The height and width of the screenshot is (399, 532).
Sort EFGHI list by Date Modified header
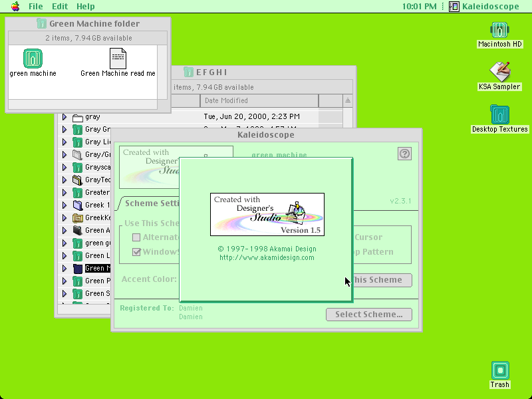[259, 101]
